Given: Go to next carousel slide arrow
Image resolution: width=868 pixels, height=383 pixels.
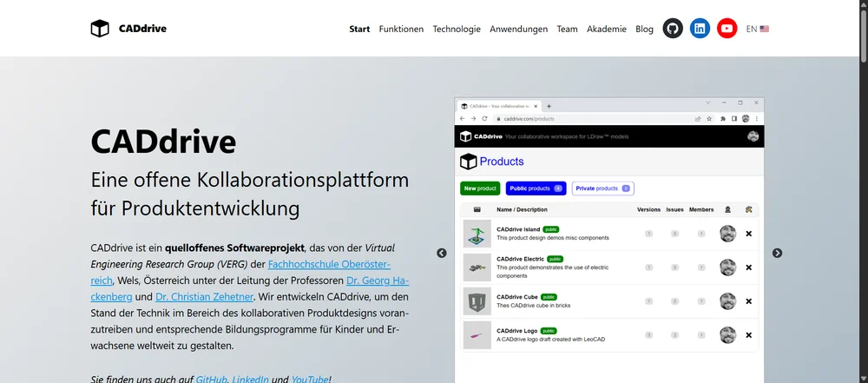Looking at the screenshot, I should coord(777,253).
